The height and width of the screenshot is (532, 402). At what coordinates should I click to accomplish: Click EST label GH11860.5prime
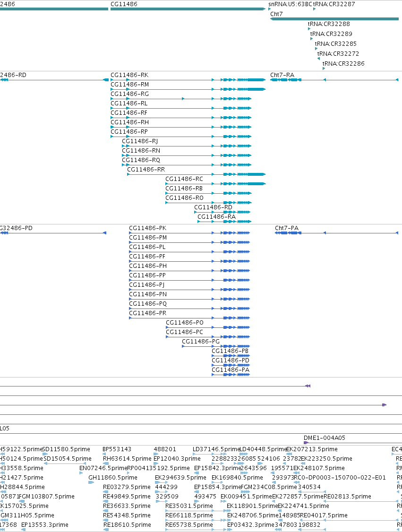113,477
